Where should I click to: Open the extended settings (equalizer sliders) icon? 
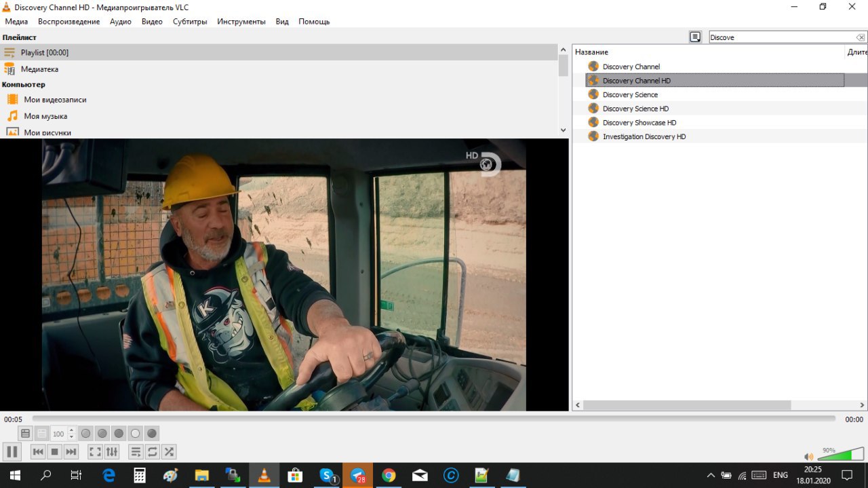112,451
